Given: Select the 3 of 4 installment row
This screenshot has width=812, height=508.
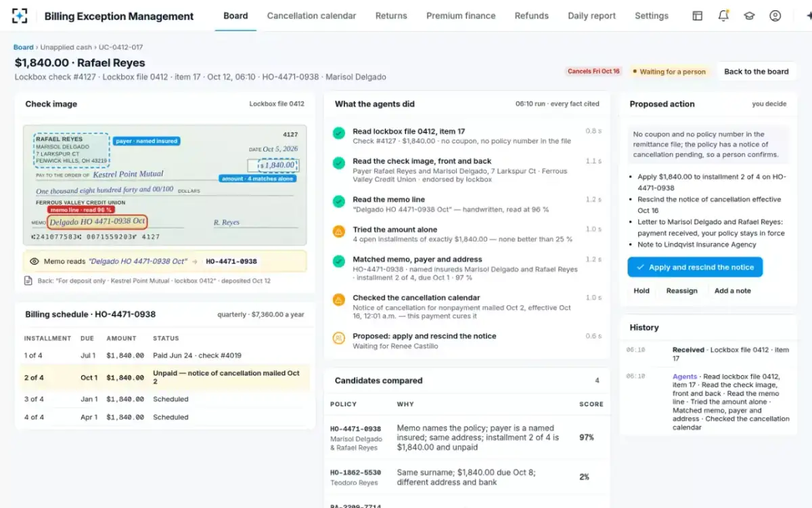Looking at the screenshot, I should 164,399.
